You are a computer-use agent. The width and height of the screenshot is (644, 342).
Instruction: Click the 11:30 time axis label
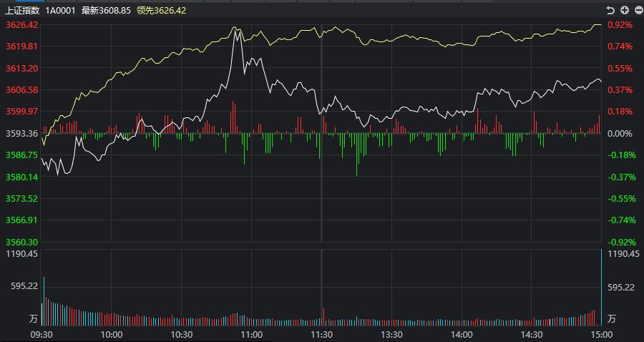click(321, 334)
